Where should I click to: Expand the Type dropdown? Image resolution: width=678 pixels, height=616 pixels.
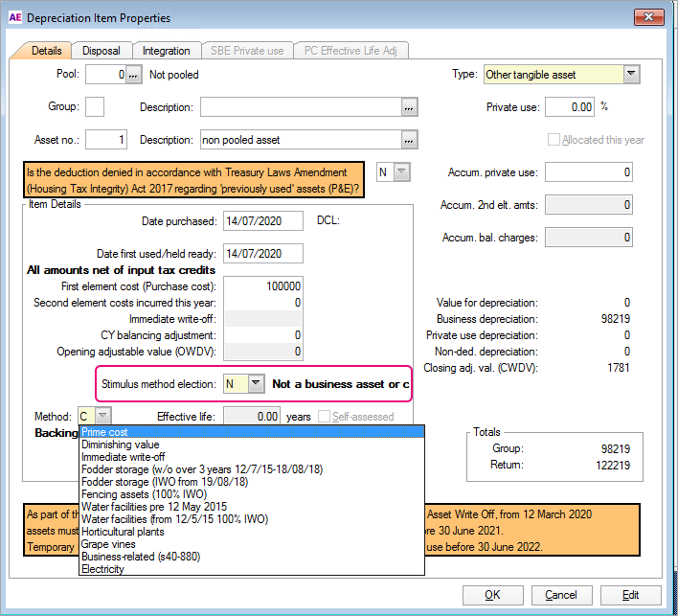pos(631,74)
